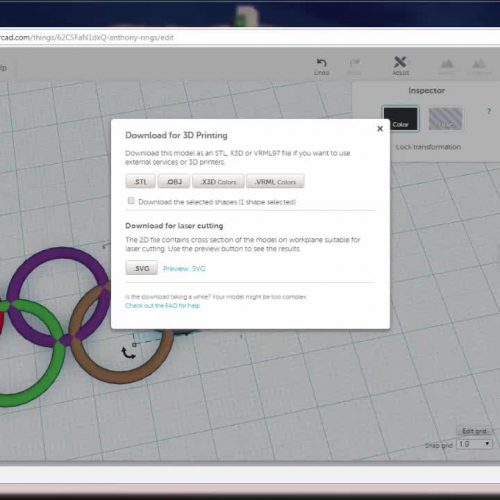Open the Preview .SVG link
Screen dimensions: 500x500
[184, 269]
